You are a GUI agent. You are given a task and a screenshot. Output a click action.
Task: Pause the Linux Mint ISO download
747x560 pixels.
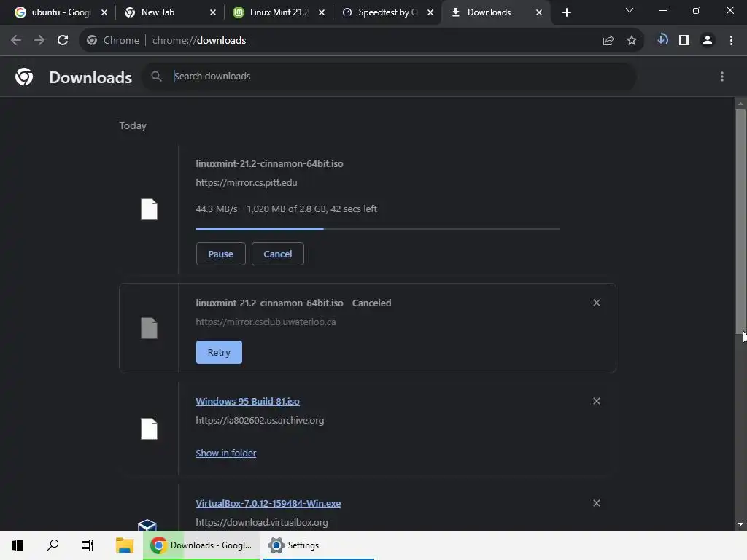pyautogui.click(x=220, y=254)
